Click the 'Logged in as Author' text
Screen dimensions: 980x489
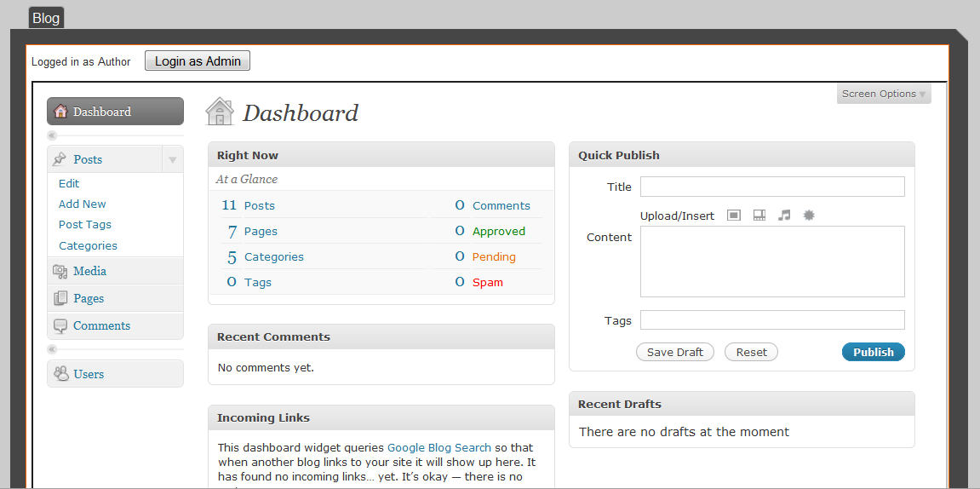pos(81,62)
